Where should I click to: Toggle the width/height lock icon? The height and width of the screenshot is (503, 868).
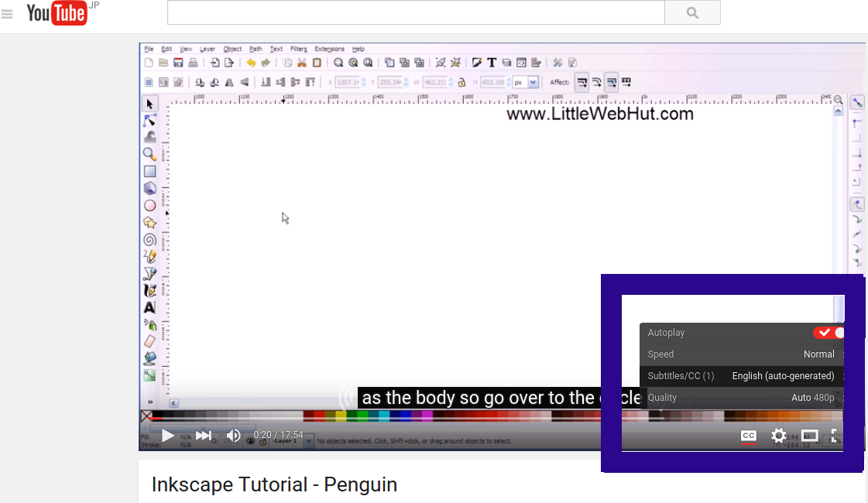click(x=461, y=83)
